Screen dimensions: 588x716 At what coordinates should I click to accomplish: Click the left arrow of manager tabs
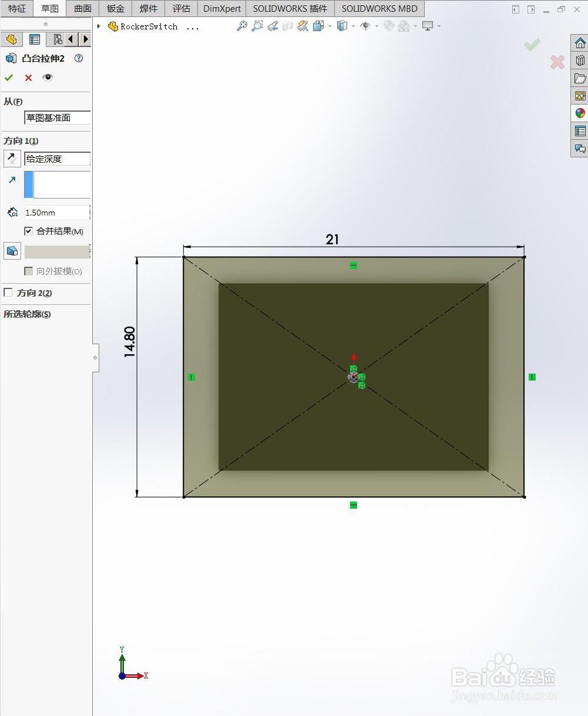71,39
